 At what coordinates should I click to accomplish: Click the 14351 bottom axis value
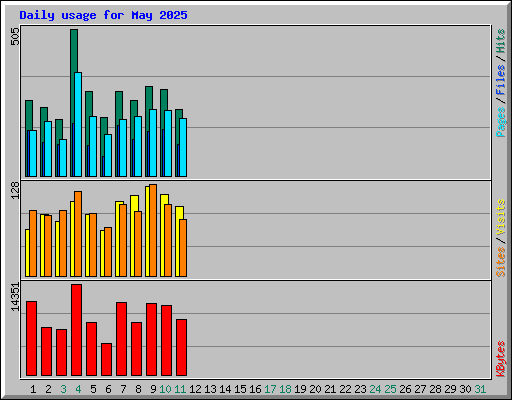click(x=15, y=297)
